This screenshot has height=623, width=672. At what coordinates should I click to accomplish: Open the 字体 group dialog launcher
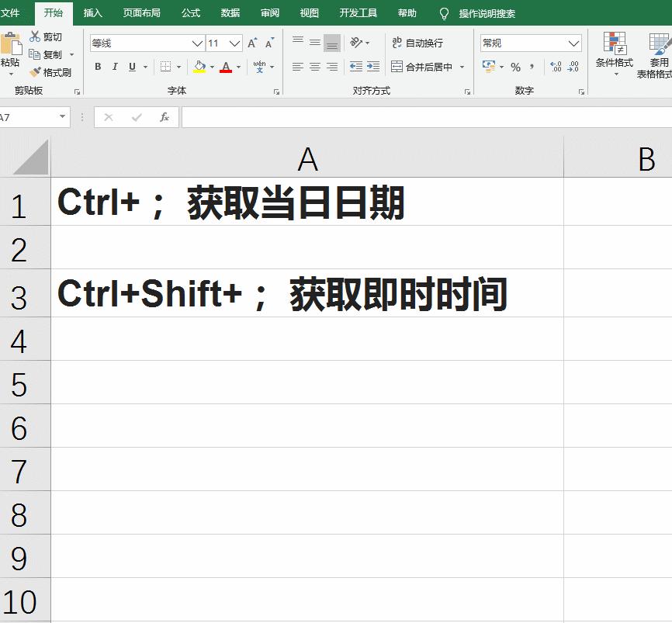(276, 92)
